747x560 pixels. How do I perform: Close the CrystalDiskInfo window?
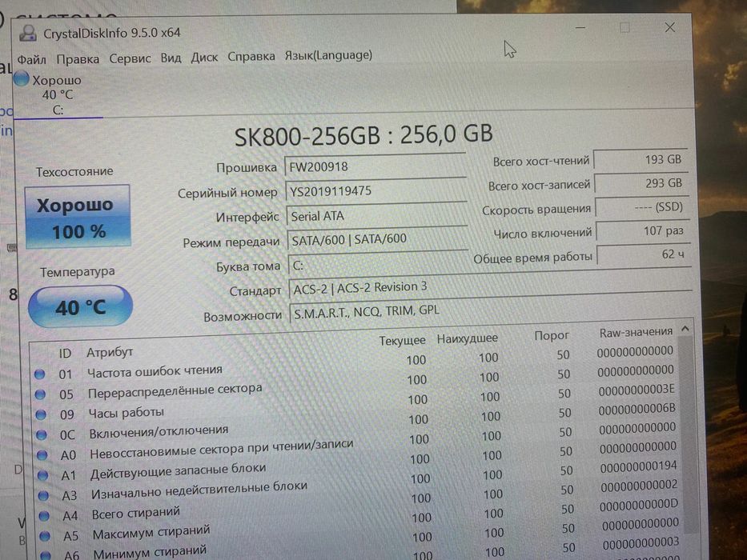[x=670, y=27]
